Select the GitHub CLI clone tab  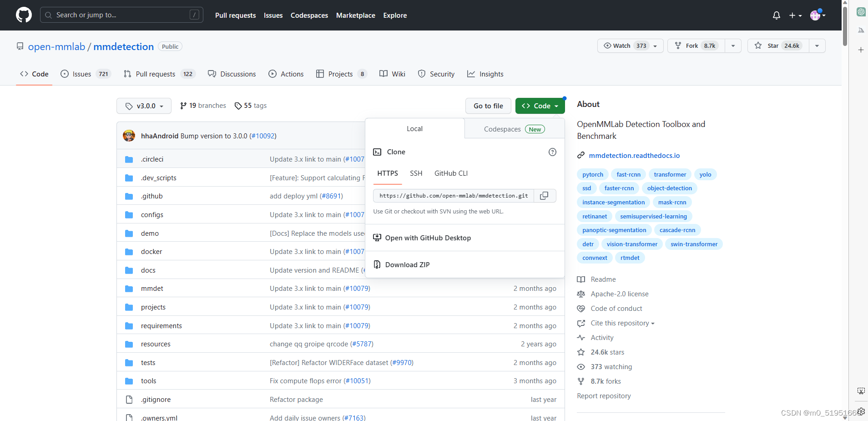(x=451, y=173)
